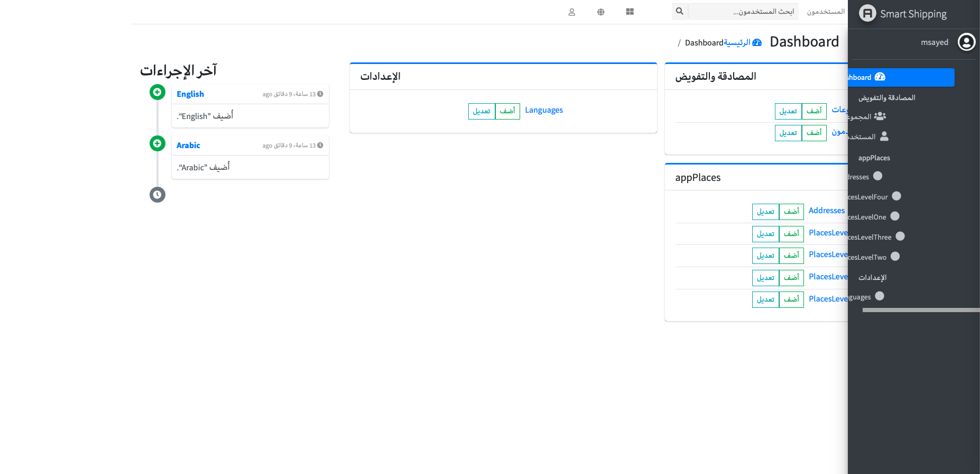
Task: Click the الإعدادات card heading
Action: 381,77
